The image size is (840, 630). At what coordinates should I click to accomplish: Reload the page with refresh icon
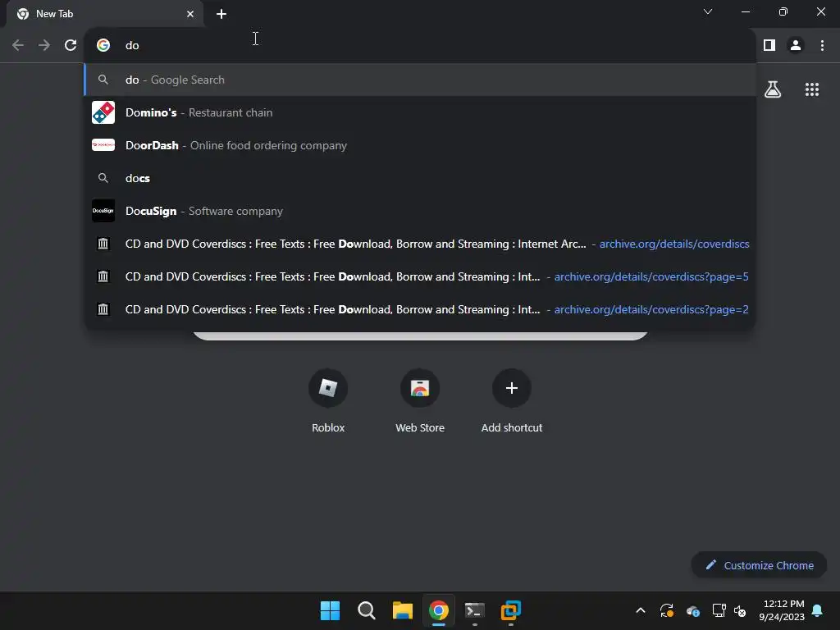coord(71,45)
